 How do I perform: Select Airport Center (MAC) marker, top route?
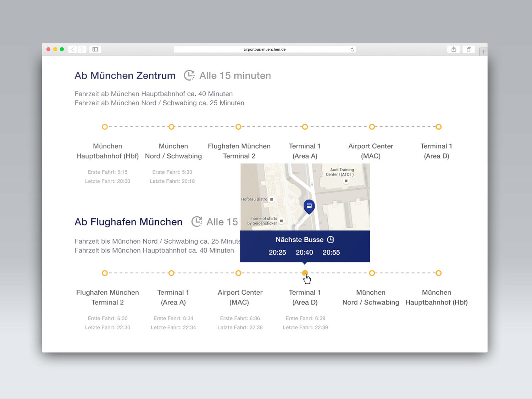click(372, 127)
